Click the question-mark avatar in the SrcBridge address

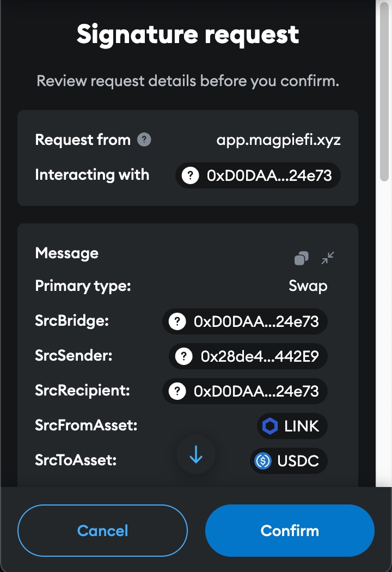(x=177, y=322)
